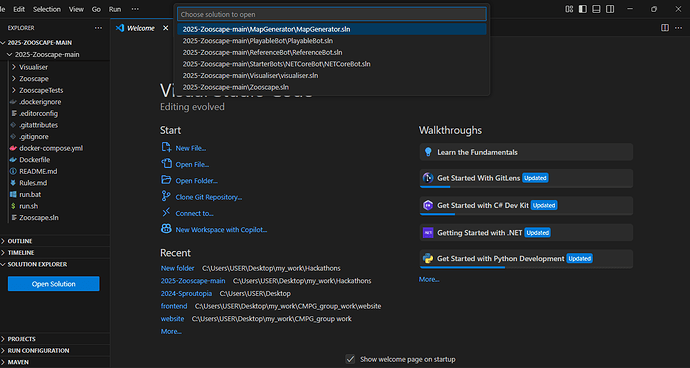Open the Run menu
Screen dimensions: 690x368
pos(115,9)
